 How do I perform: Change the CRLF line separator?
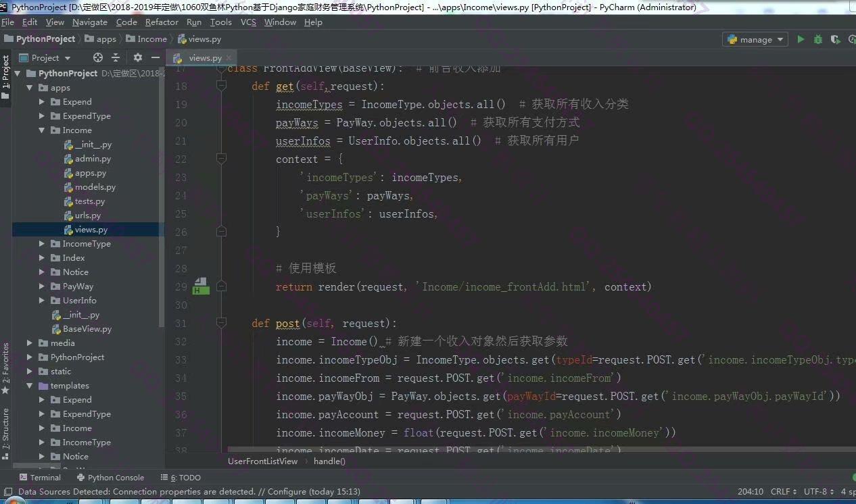coord(784,492)
